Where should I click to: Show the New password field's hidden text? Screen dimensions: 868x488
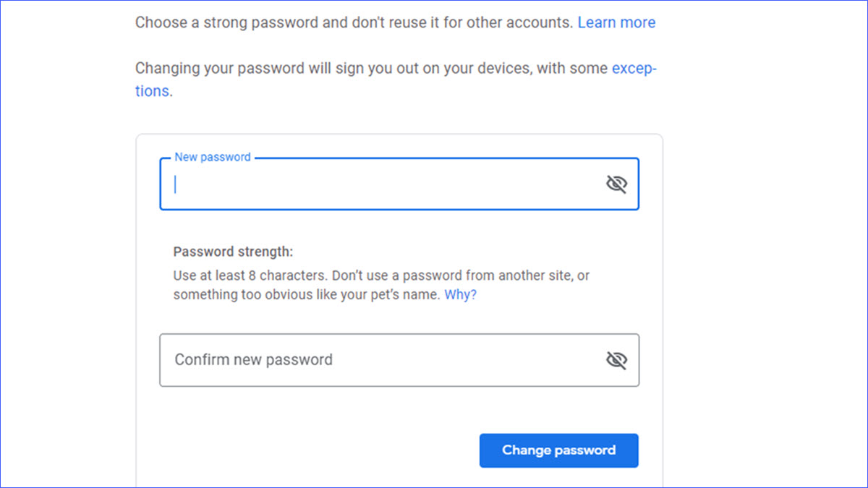click(616, 184)
